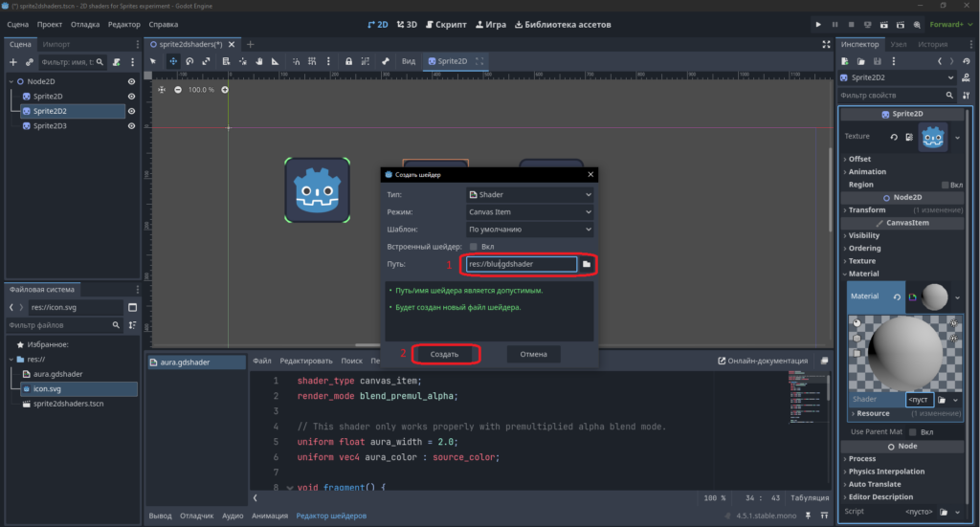This screenshot has height=527, width=980.
Task: Toggle file system split view icon
Action: pos(132,307)
